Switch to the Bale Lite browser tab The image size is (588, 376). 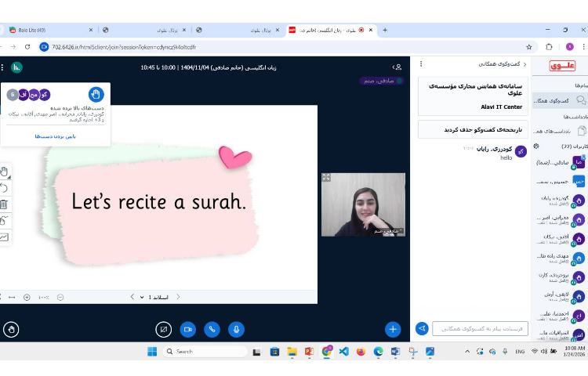pyautogui.click(x=49, y=30)
